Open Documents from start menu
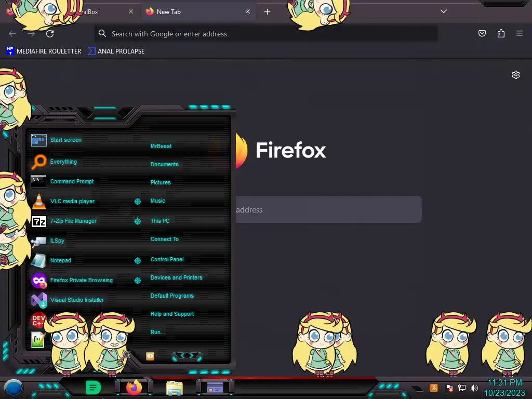532x399 pixels. coord(165,164)
